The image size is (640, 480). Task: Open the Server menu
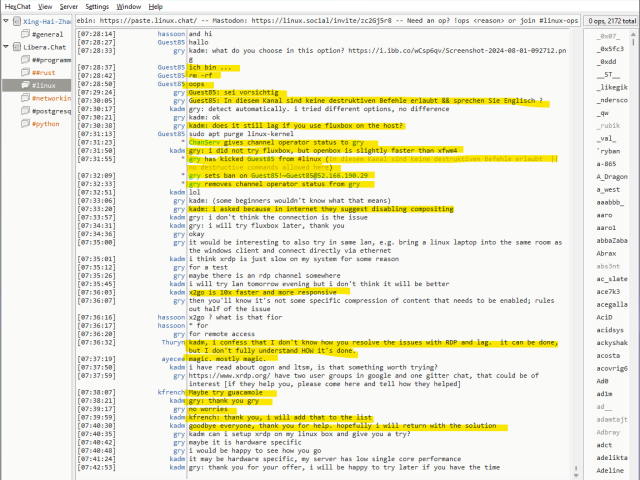coord(69,7)
